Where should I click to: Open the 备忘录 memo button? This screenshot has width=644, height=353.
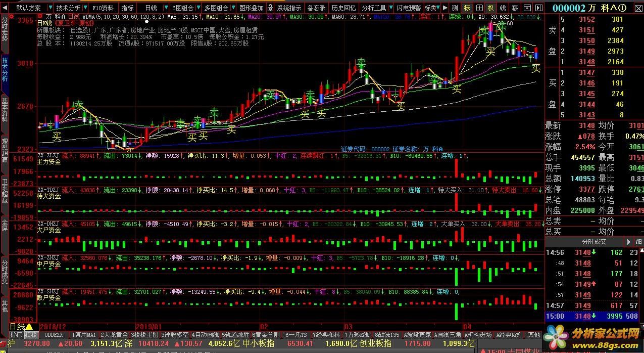pyautogui.click(x=317, y=8)
